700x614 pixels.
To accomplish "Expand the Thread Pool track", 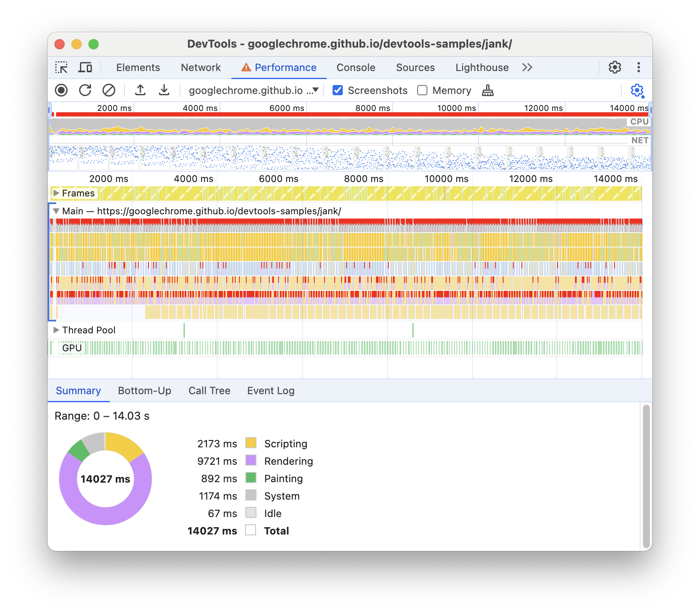I will click(56, 330).
